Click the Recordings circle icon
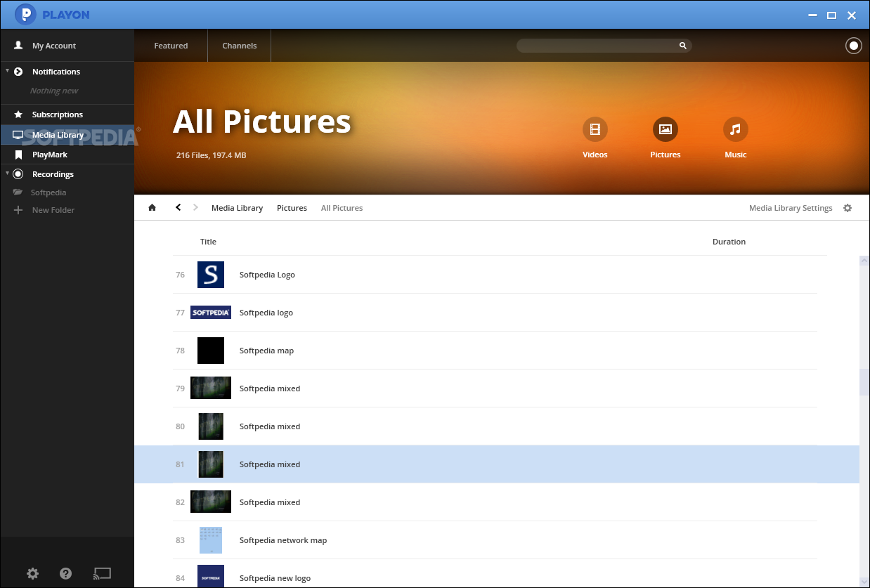 tap(18, 174)
